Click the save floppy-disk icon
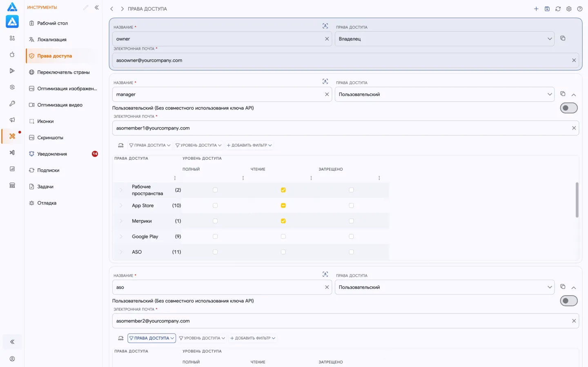The height and width of the screenshot is (367, 588). [x=547, y=9]
